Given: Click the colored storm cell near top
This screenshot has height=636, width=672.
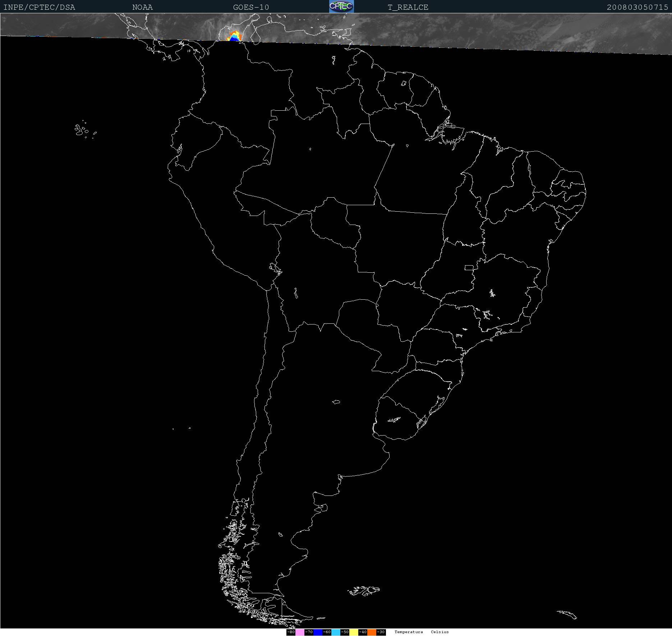Looking at the screenshot, I should (x=233, y=36).
